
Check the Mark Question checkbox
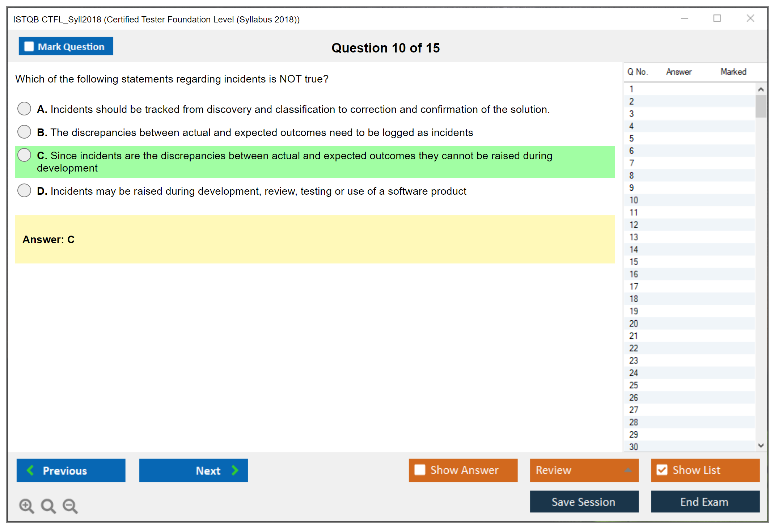coord(29,47)
